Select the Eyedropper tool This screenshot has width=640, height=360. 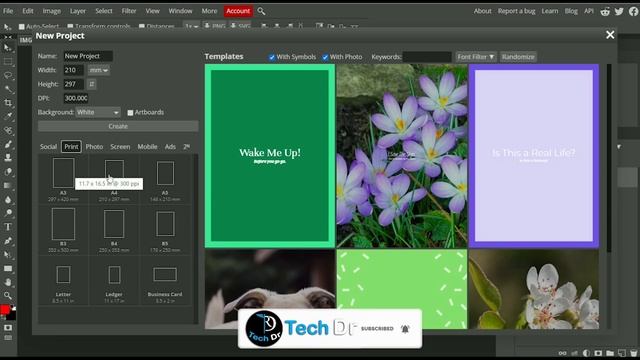tap(8, 117)
